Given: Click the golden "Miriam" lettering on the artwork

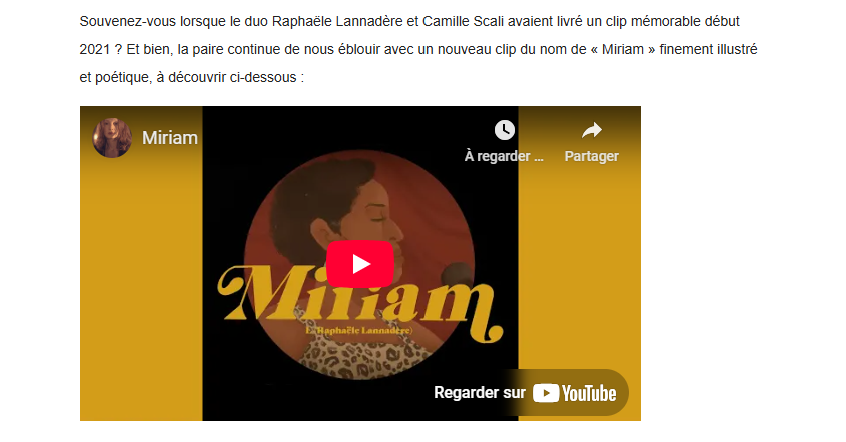Looking at the screenshot, I should [360, 302].
